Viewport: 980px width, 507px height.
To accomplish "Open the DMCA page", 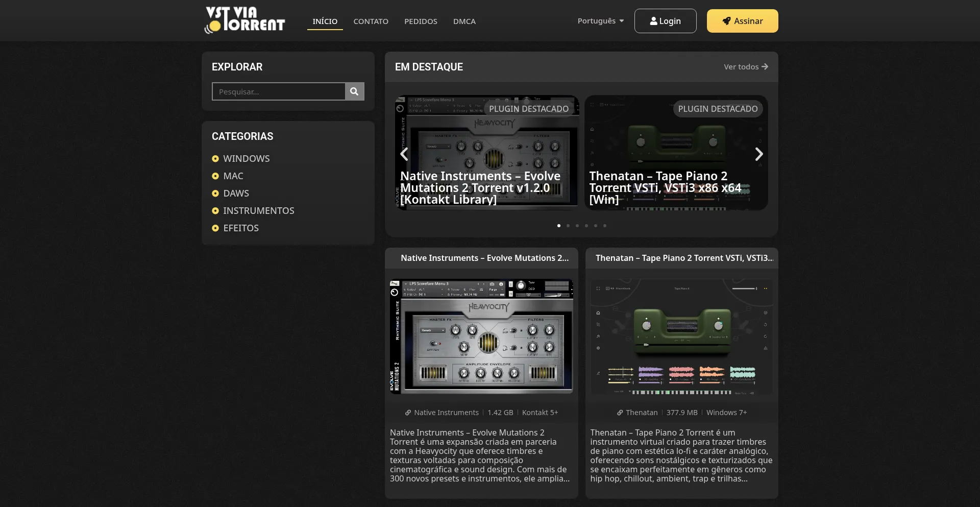I will (464, 21).
